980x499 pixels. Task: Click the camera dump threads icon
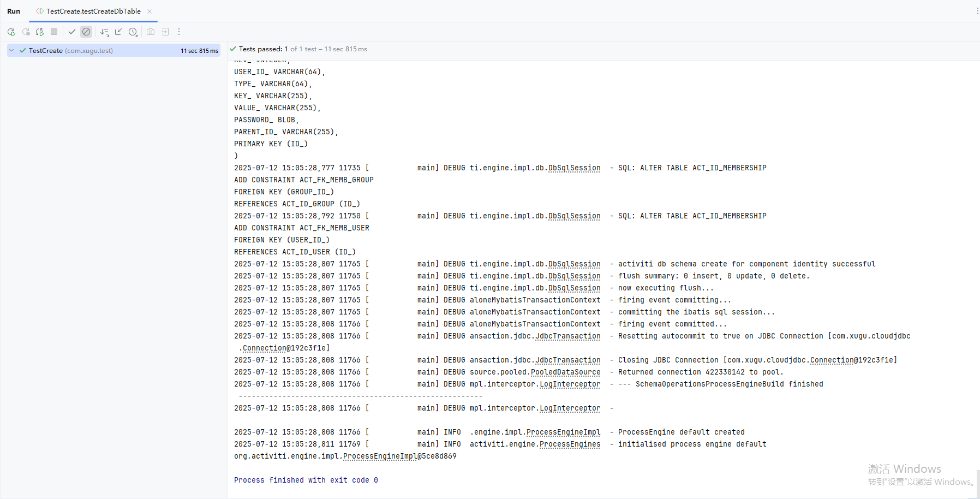tap(151, 32)
